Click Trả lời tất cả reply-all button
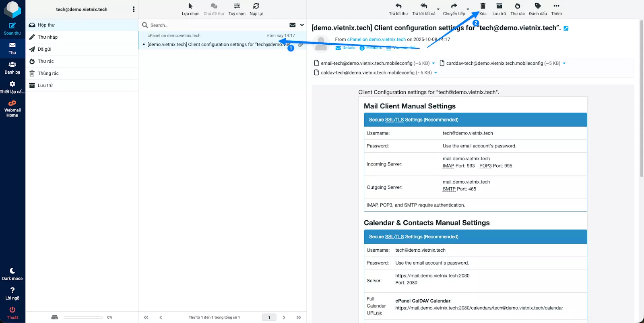Screen dimensions: 644x323 tap(424, 9)
